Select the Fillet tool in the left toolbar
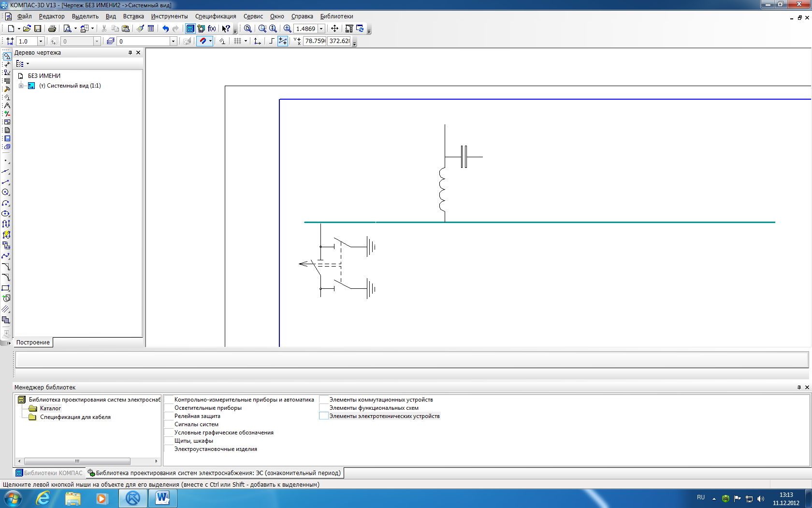Image resolution: width=812 pixels, height=508 pixels. coord(6,277)
